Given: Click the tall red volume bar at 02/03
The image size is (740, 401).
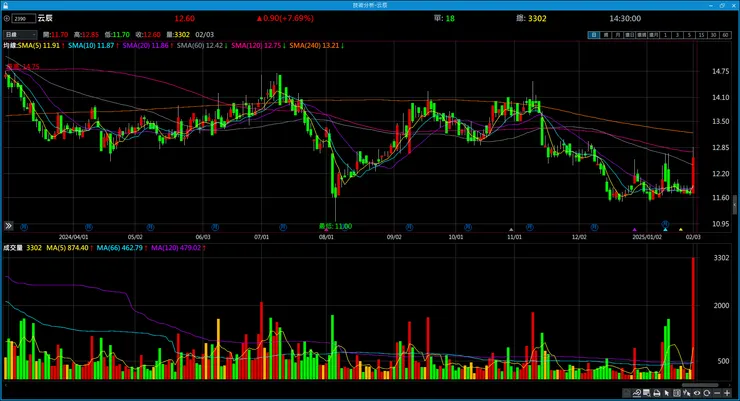Looking at the screenshot, I should click(x=693, y=318).
